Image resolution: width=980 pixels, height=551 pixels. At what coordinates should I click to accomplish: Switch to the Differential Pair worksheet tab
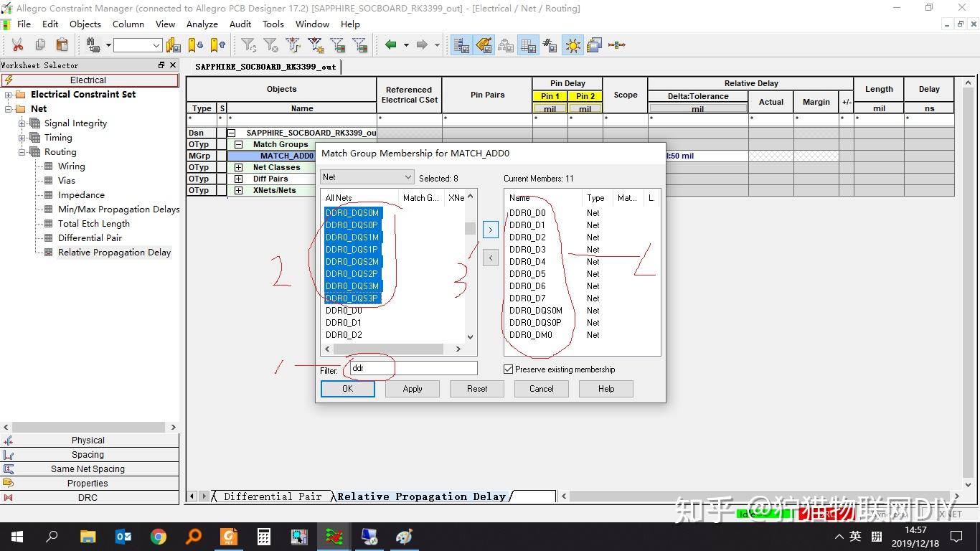click(273, 496)
